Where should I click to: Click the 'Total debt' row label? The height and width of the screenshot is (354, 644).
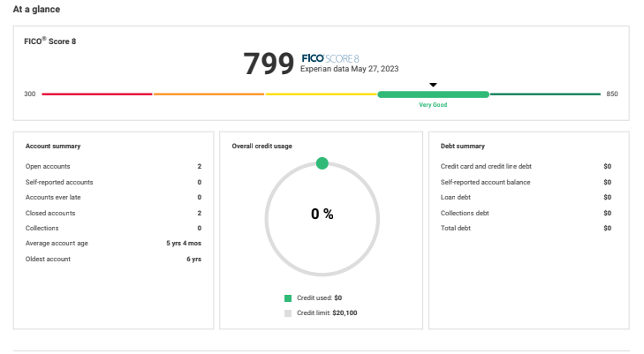(456, 228)
